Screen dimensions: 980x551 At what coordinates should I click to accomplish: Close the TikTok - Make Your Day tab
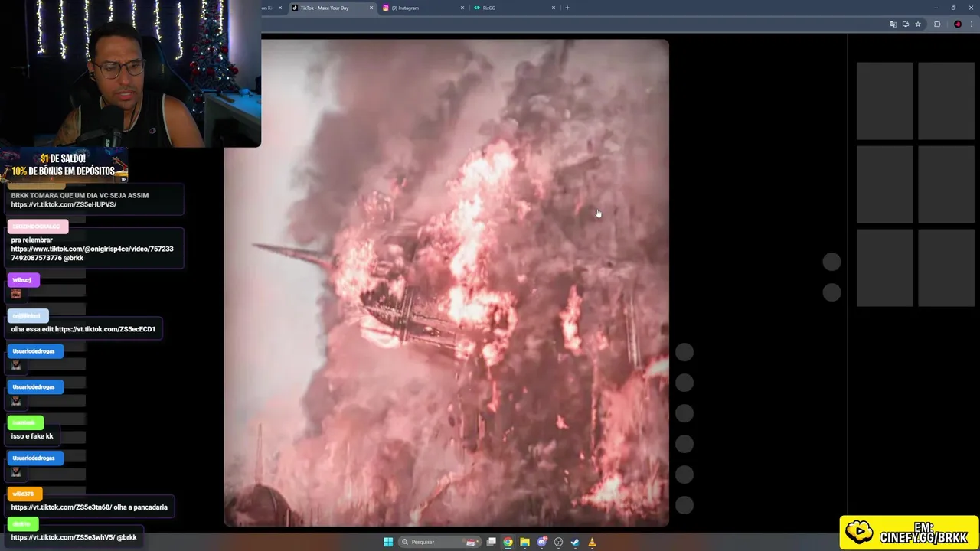(x=371, y=8)
